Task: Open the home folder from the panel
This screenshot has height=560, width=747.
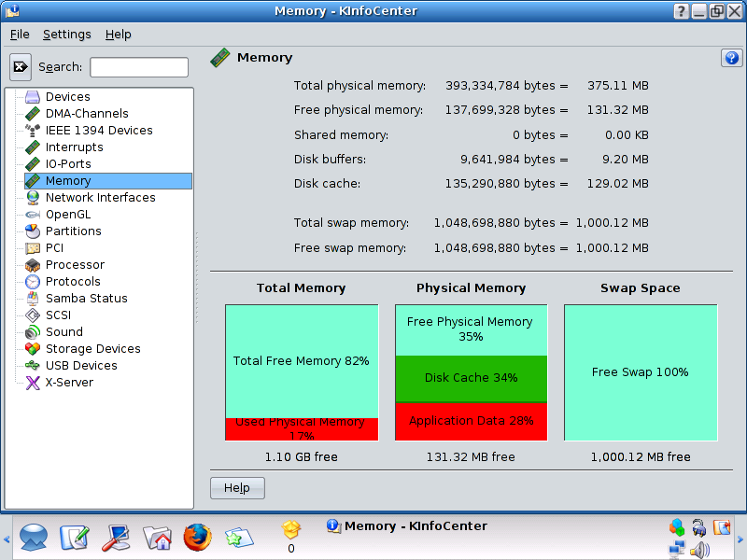Action: pyautogui.click(x=157, y=539)
